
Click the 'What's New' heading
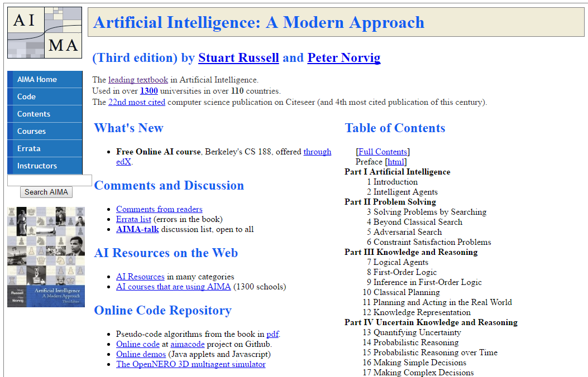pyautogui.click(x=128, y=128)
